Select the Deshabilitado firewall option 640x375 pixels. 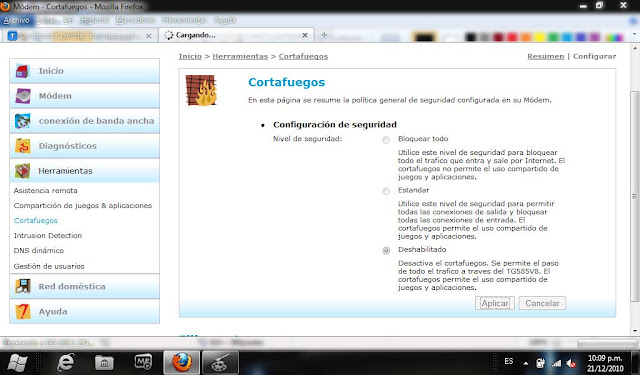click(386, 251)
